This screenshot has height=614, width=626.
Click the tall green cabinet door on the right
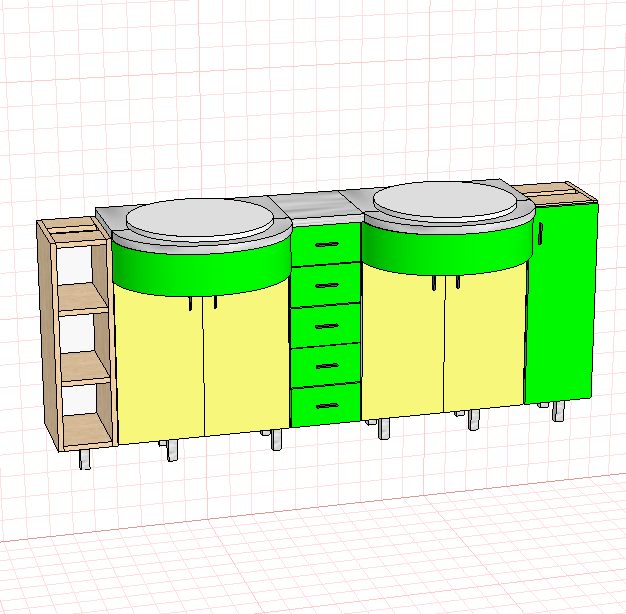561,303
